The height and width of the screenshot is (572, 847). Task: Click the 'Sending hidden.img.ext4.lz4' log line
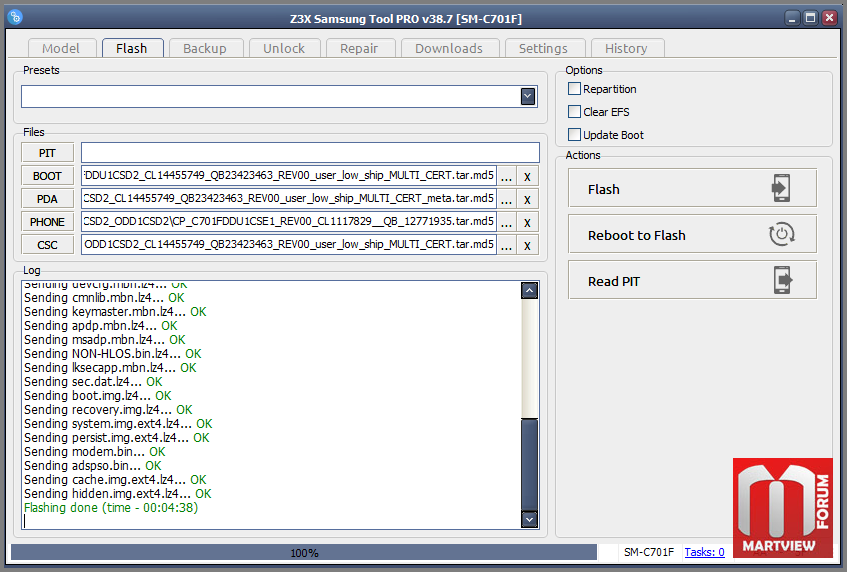[118, 494]
